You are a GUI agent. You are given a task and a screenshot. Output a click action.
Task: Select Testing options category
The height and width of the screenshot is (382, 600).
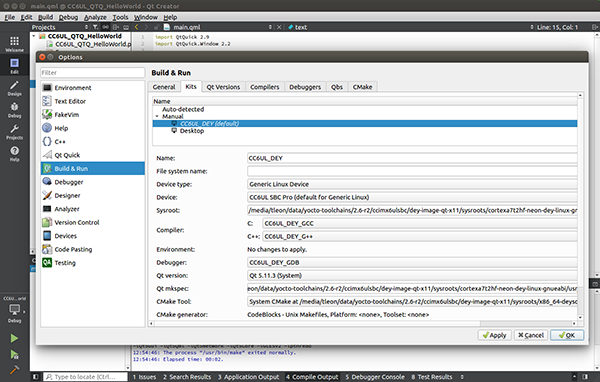pyautogui.click(x=93, y=263)
